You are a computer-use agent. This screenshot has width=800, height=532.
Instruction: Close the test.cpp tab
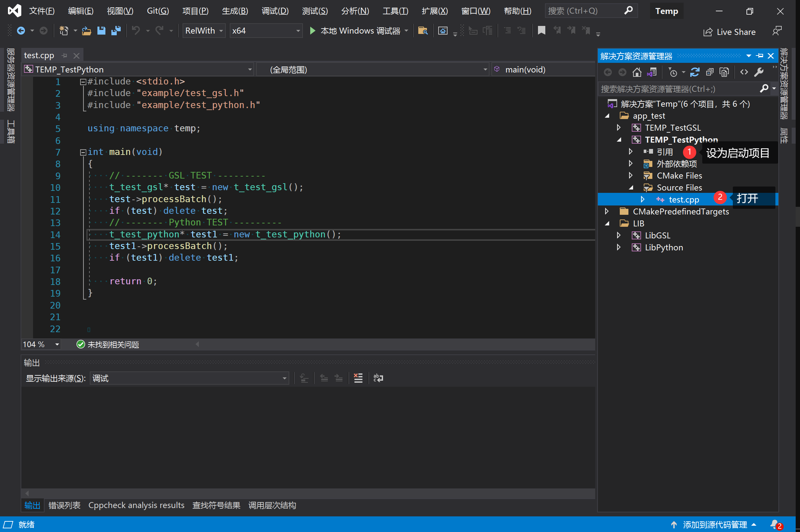(76, 55)
